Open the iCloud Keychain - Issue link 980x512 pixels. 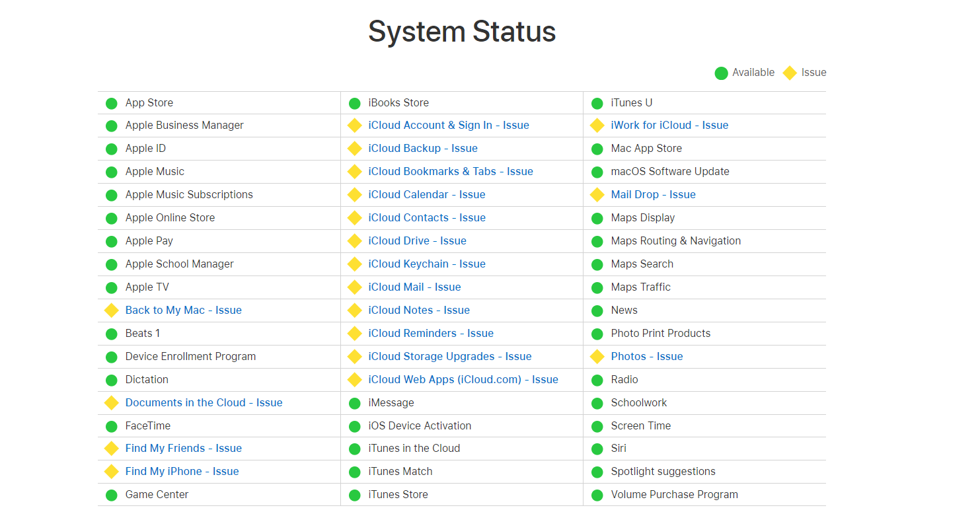[x=427, y=264]
